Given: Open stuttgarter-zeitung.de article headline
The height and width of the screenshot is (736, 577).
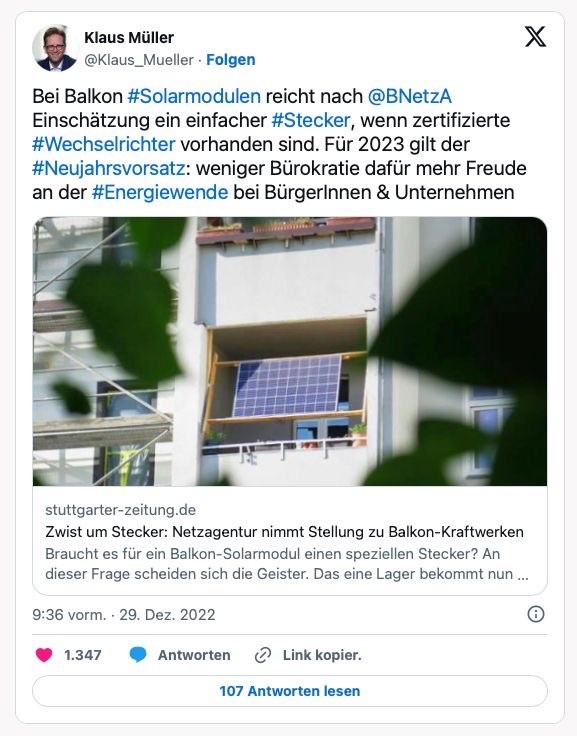Looking at the screenshot, I should tap(285, 532).
